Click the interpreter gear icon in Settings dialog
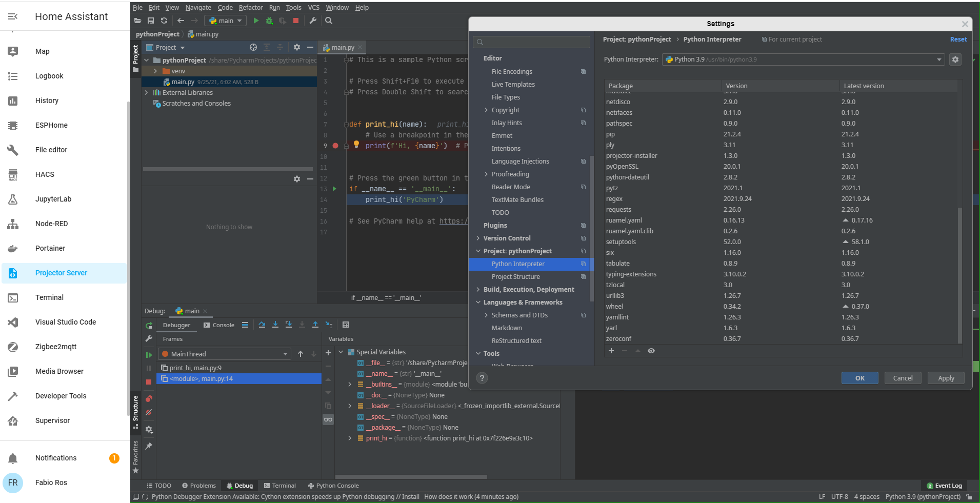 click(x=955, y=59)
